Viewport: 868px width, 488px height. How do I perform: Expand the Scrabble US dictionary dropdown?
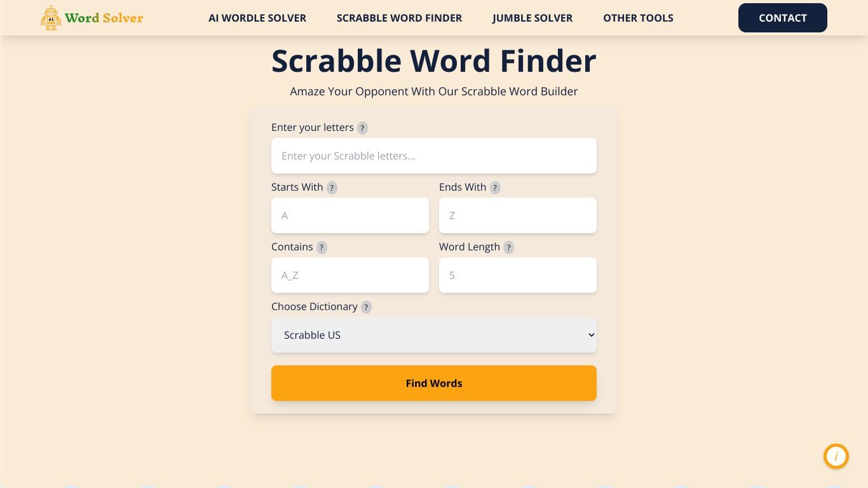pyautogui.click(x=434, y=335)
